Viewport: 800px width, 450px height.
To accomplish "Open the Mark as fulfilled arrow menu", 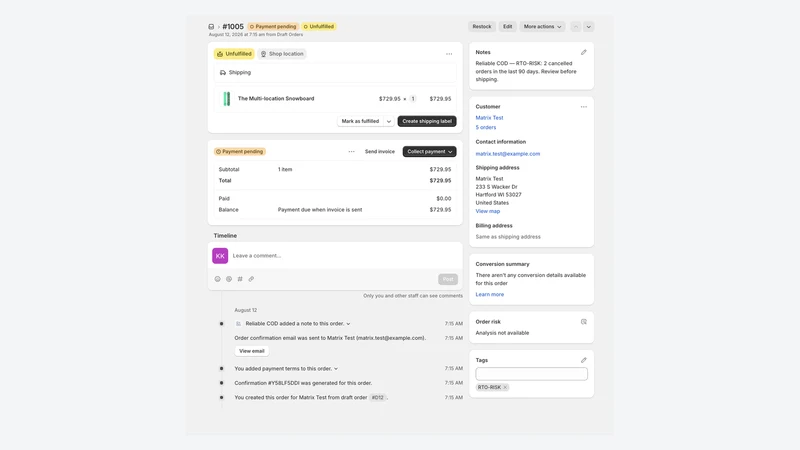I will point(389,121).
